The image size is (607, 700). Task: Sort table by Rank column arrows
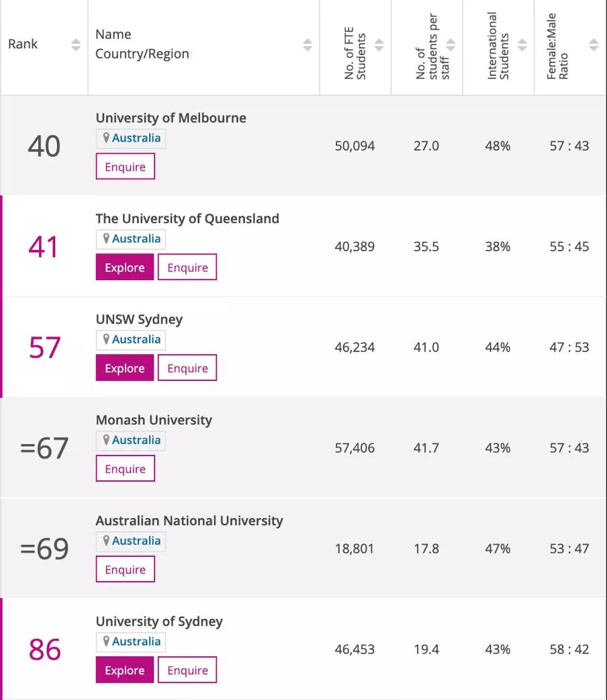76,44
